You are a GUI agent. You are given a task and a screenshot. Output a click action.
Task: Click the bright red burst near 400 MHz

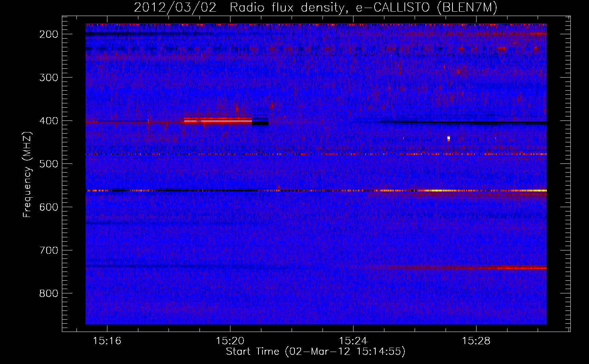tap(218, 120)
